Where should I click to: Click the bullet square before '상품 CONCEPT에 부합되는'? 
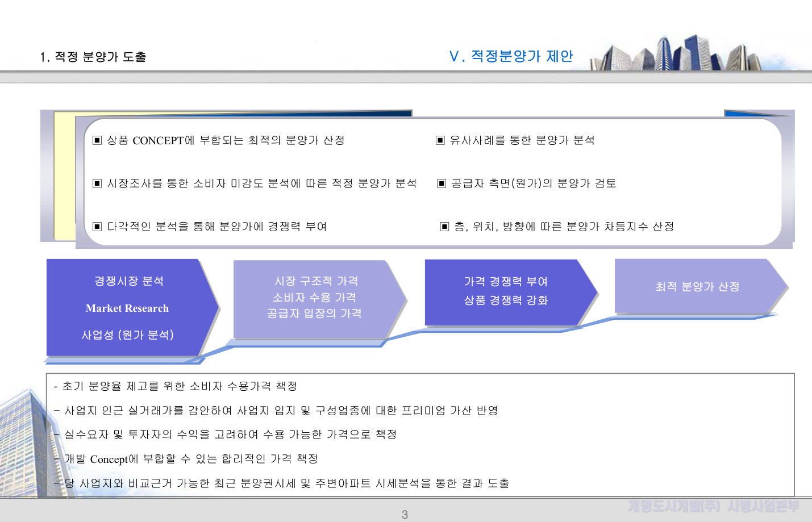tap(97, 140)
